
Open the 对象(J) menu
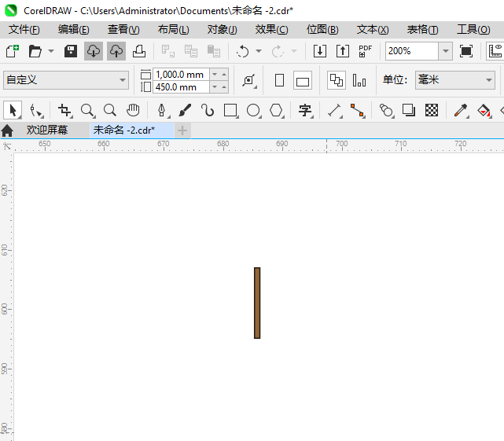(222, 30)
